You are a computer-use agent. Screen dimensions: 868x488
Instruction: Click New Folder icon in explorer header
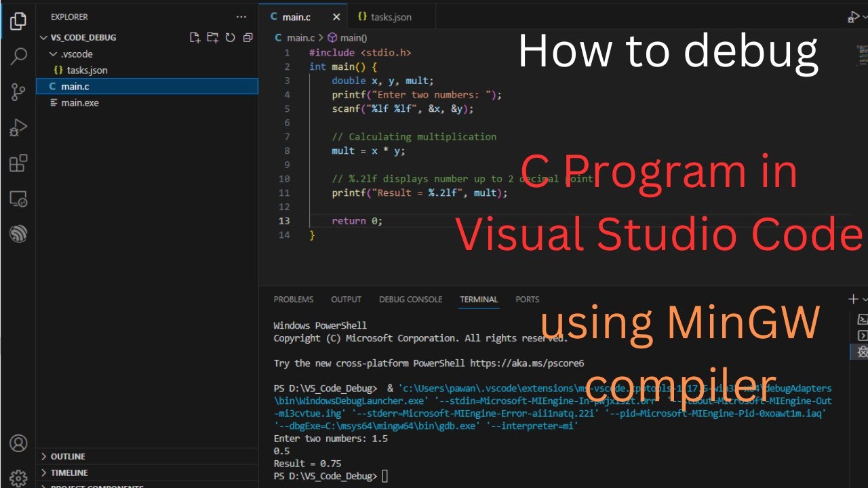point(213,37)
